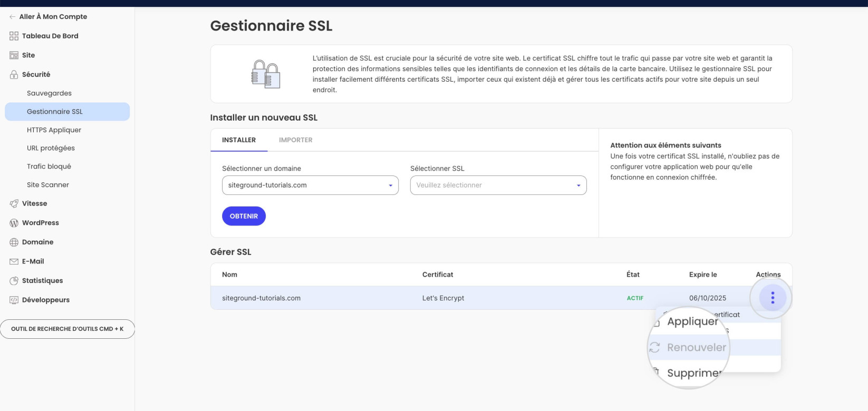Image resolution: width=868 pixels, height=411 pixels.
Task: Open the Sauvegardes page
Action: pos(49,93)
